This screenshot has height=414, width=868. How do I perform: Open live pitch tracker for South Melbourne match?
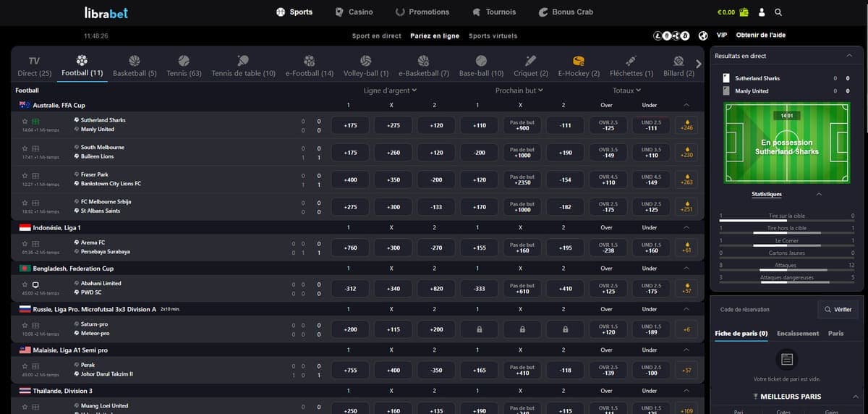[x=35, y=148]
